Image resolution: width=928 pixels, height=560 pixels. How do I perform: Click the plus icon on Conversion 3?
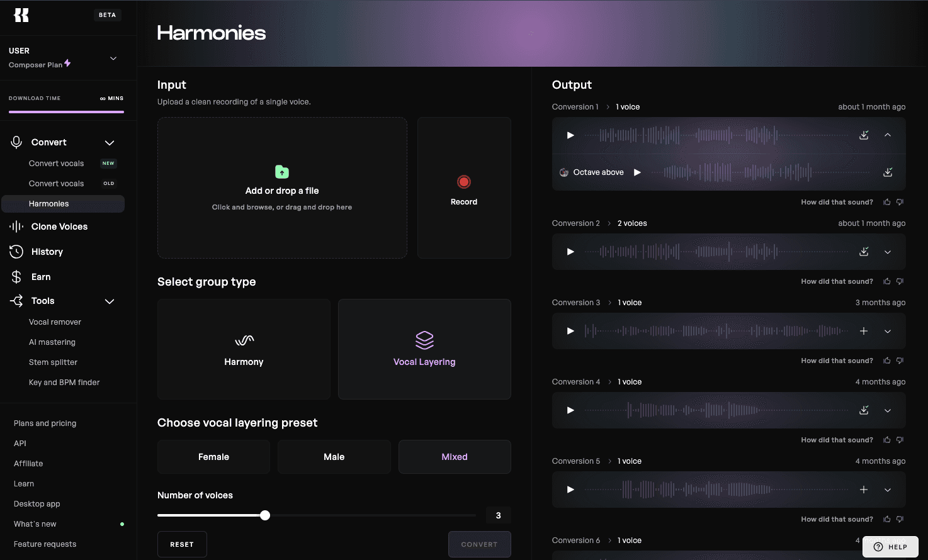point(864,331)
